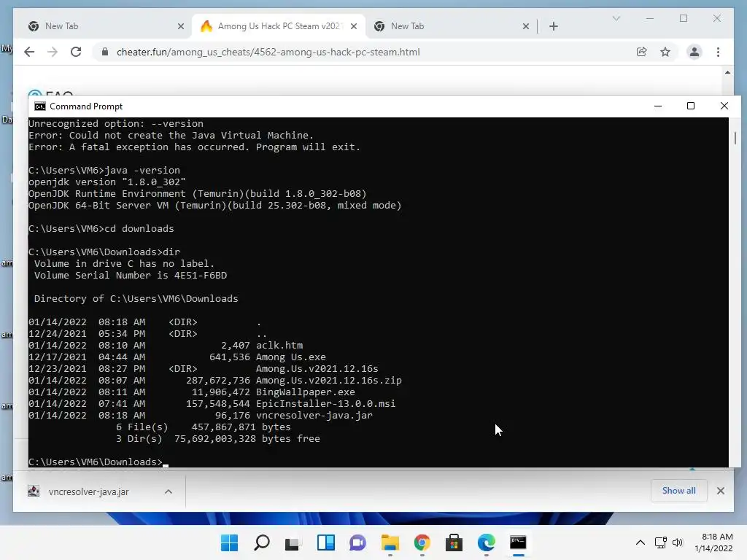Dismiss the Chrome downloads bar
The width and height of the screenshot is (747, 560).
click(721, 491)
